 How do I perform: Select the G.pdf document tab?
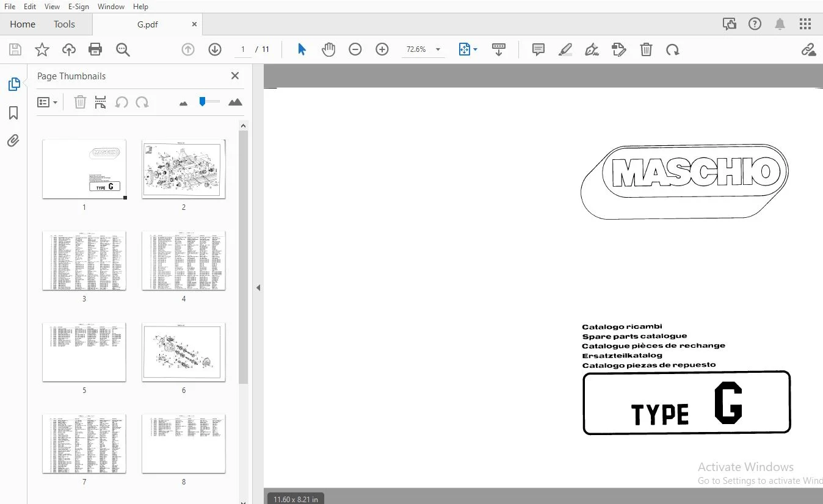pyautogui.click(x=147, y=24)
